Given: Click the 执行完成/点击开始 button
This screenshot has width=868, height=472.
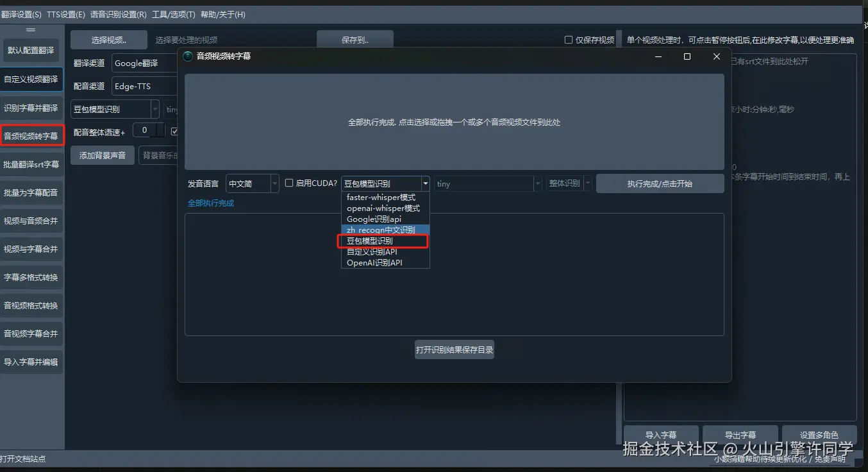Looking at the screenshot, I should pos(660,183).
